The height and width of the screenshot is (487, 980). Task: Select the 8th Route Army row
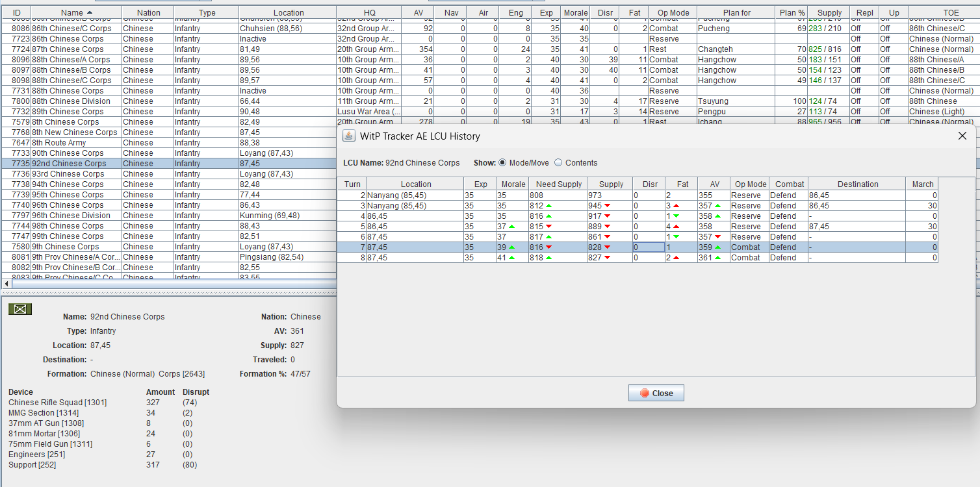pyautogui.click(x=169, y=143)
